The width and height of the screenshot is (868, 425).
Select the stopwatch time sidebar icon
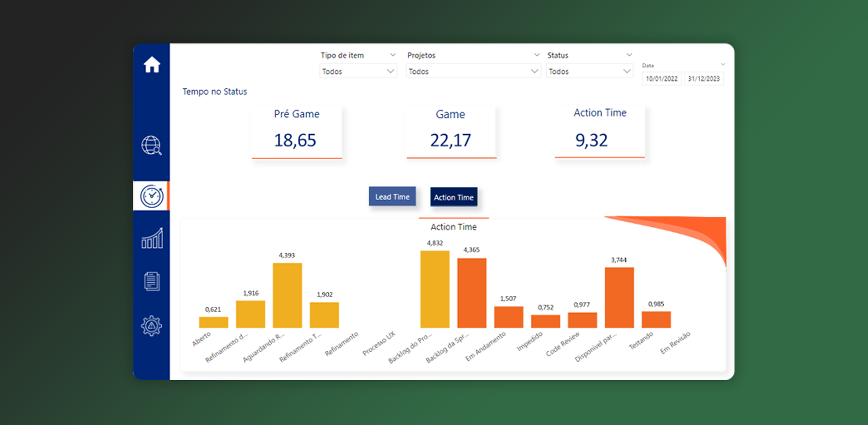151,196
